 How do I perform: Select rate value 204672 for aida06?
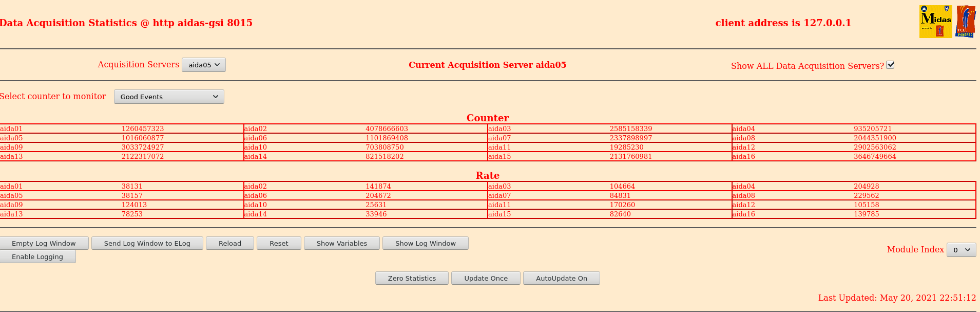point(378,195)
